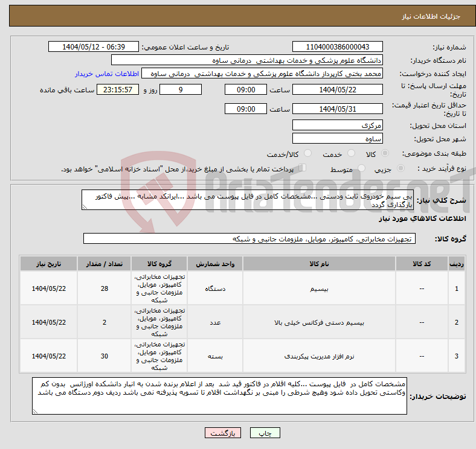Click the شهر محل تحویل field ساوه
This screenshot has width=476, height=449.
click(x=337, y=138)
